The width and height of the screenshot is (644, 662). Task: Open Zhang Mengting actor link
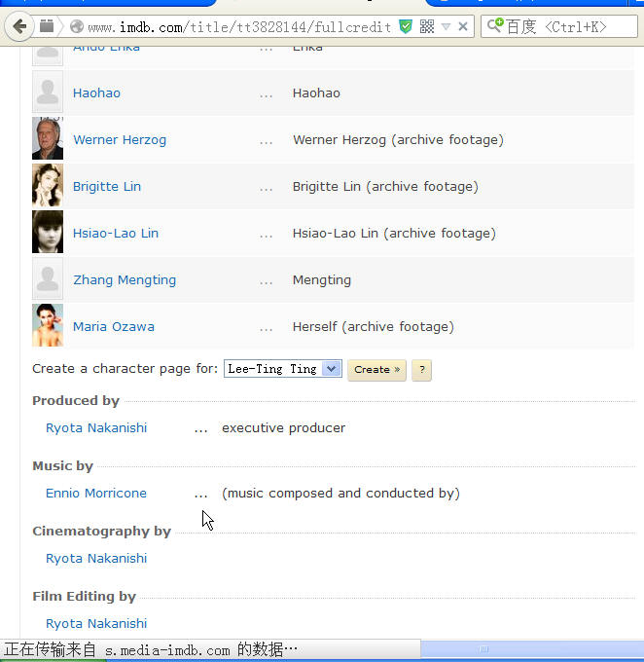pyautogui.click(x=125, y=280)
